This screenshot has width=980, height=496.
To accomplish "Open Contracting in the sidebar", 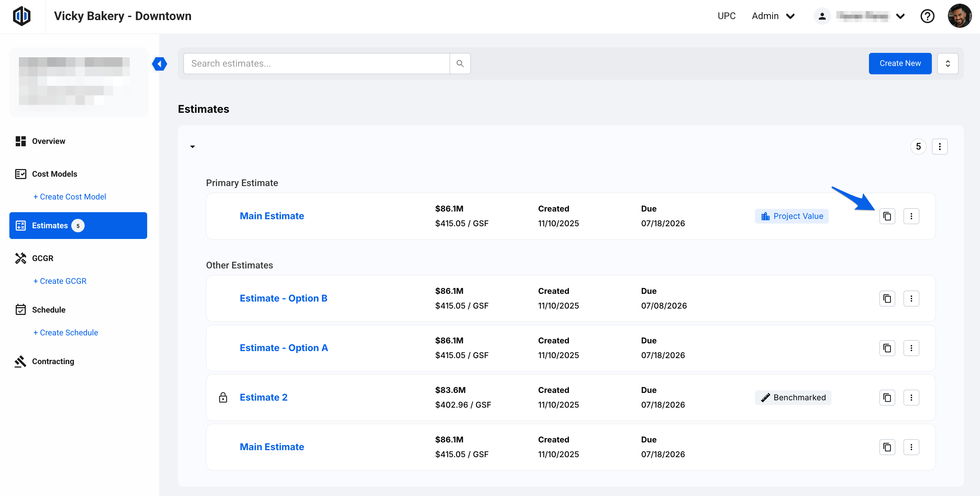I will [53, 361].
